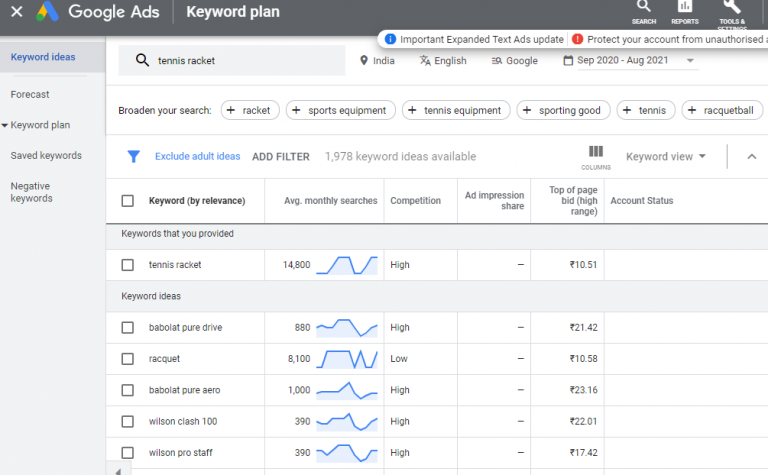This screenshot has height=475, width=768.
Task: Click the trend sparkline for babolat pure aero
Action: [x=347, y=390]
